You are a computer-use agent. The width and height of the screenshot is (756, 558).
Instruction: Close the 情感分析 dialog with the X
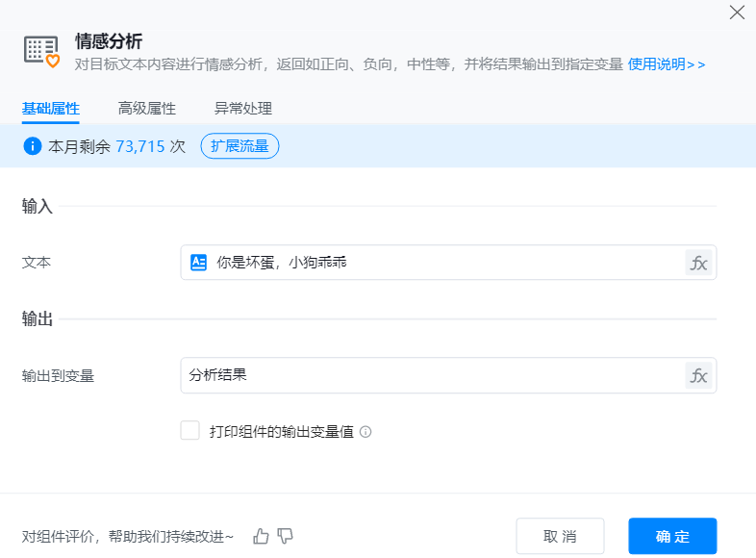click(x=737, y=13)
